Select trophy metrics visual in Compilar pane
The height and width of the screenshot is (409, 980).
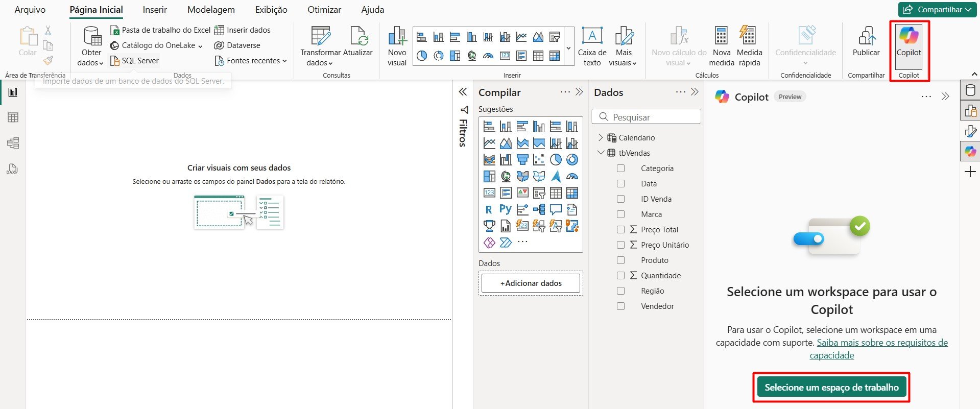489,226
